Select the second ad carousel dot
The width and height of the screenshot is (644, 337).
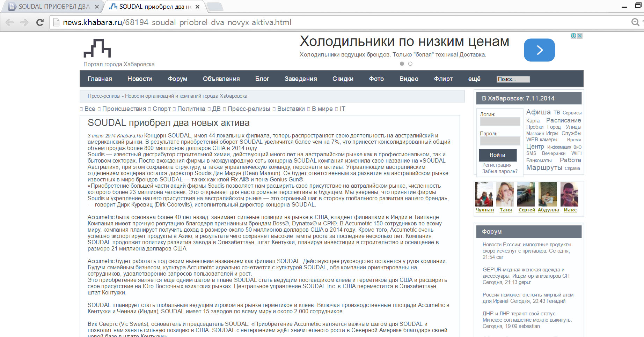pyautogui.click(x=410, y=64)
